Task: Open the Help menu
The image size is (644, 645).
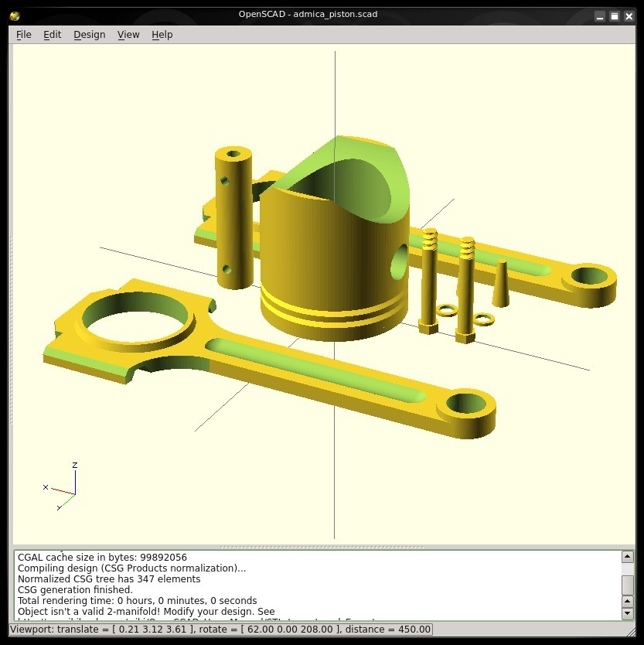Action: coord(162,35)
